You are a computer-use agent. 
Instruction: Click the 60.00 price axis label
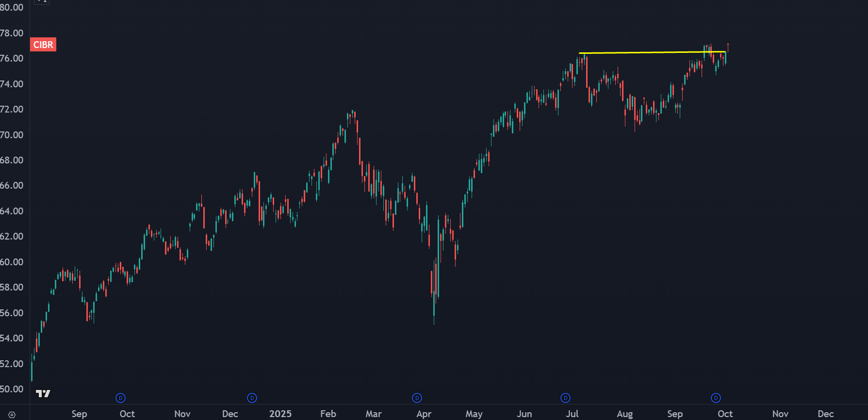pyautogui.click(x=12, y=262)
